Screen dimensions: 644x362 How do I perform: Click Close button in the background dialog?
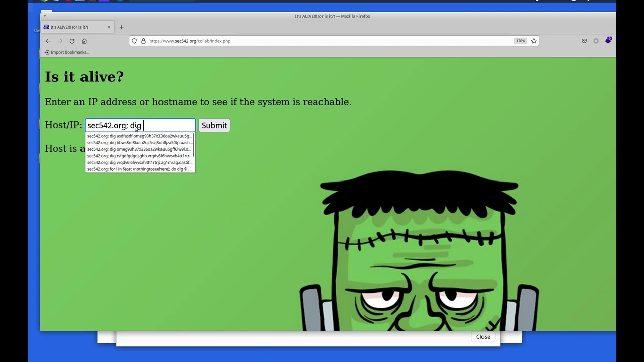[483, 337]
